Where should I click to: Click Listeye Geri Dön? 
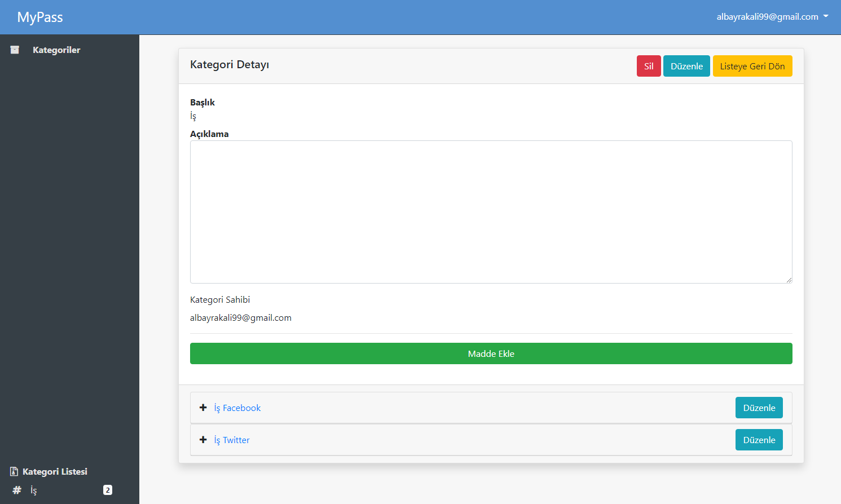(752, 66)
